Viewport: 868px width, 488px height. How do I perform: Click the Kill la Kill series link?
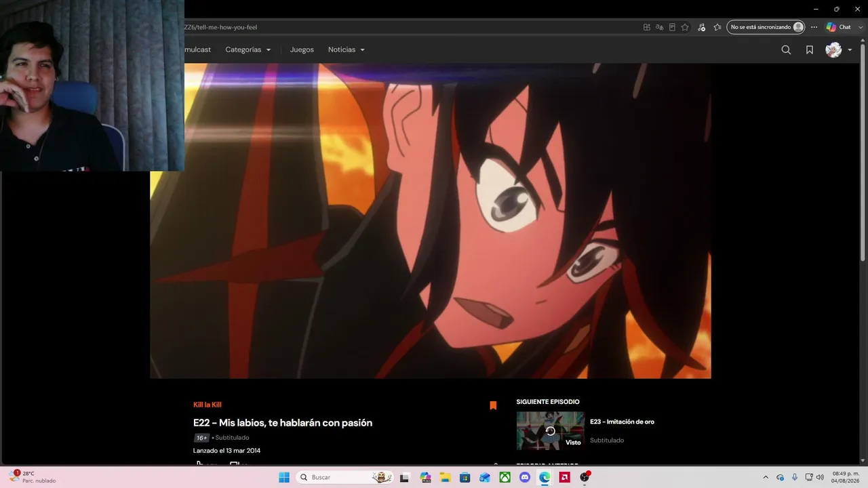pos(208,405)
